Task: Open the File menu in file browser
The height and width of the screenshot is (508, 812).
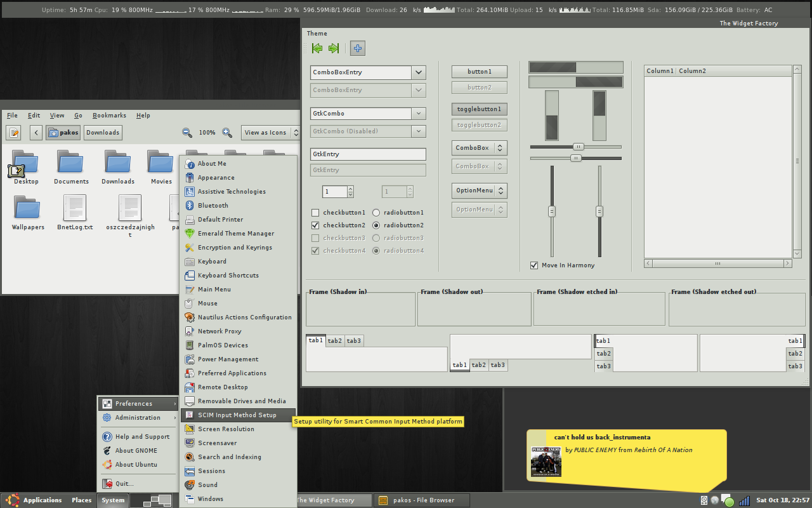Action: pyautogui.click(x=12, y=116)
